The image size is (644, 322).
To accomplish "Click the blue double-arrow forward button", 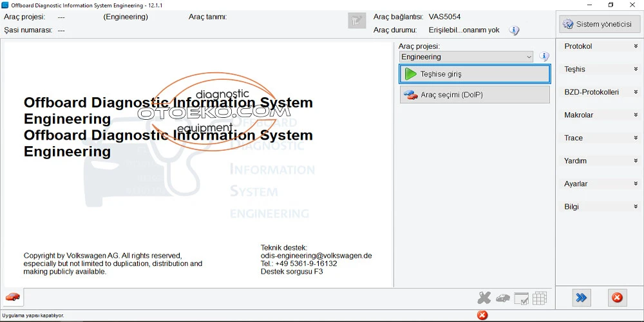I will 581,298.
